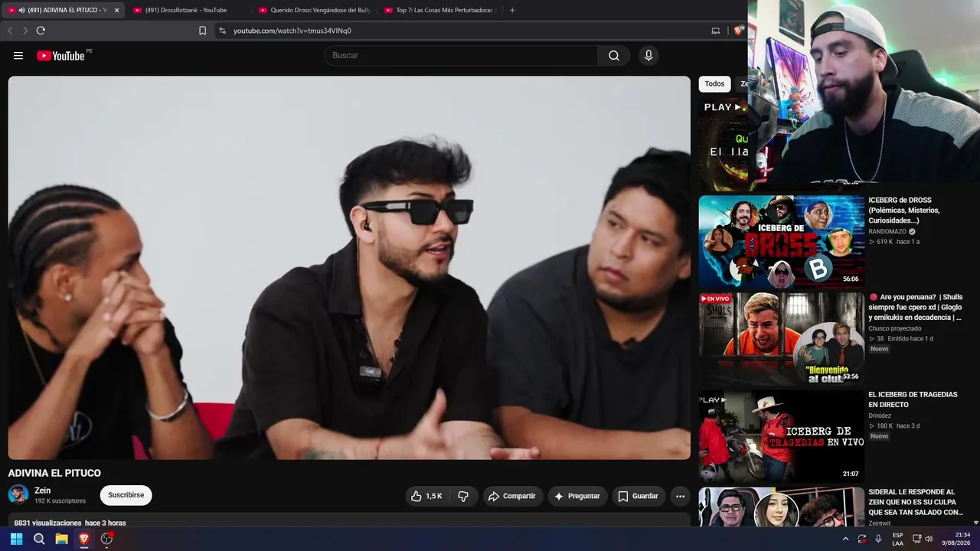Click the search magnifier button on YouTube
Viewport: 980px width, 551px height.
coord(614,55)
